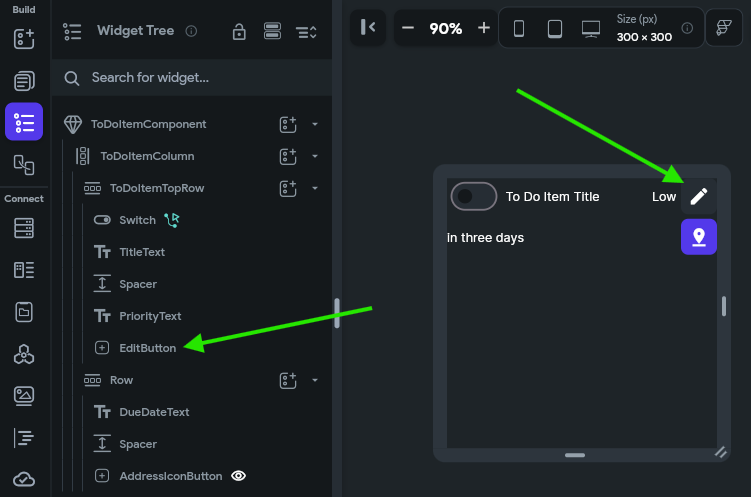This screenshot has height=497, width=751.
Task: Select EditButton in widget tree
Action: 148,348
